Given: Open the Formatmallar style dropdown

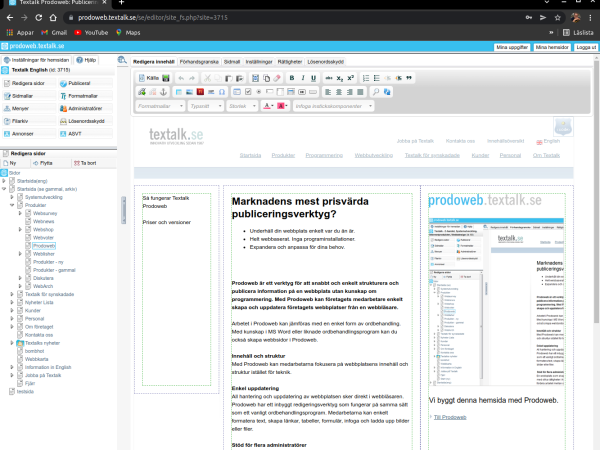Looking at the screenshot, I should click(160, 106).
